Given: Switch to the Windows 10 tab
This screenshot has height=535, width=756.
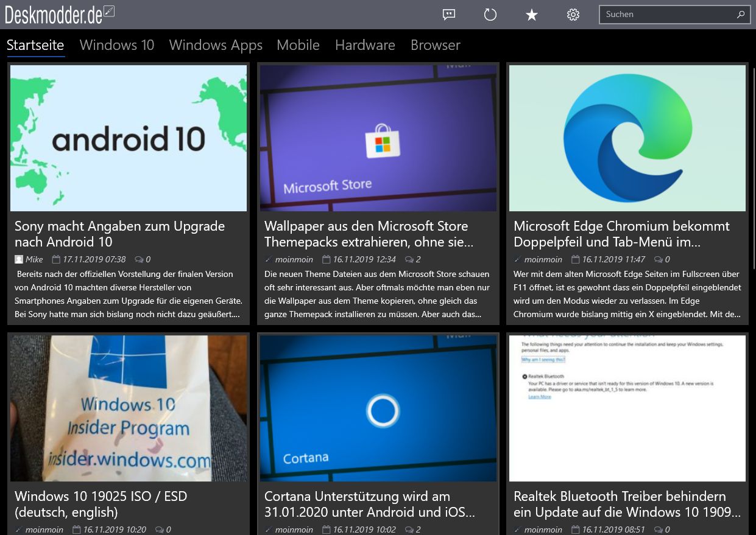Looking at the screenshot, I should coord(117,45).
